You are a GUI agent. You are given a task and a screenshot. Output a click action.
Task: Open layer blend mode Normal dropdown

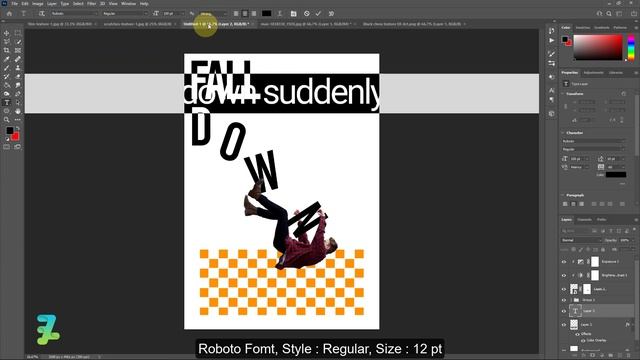point(581,240)
